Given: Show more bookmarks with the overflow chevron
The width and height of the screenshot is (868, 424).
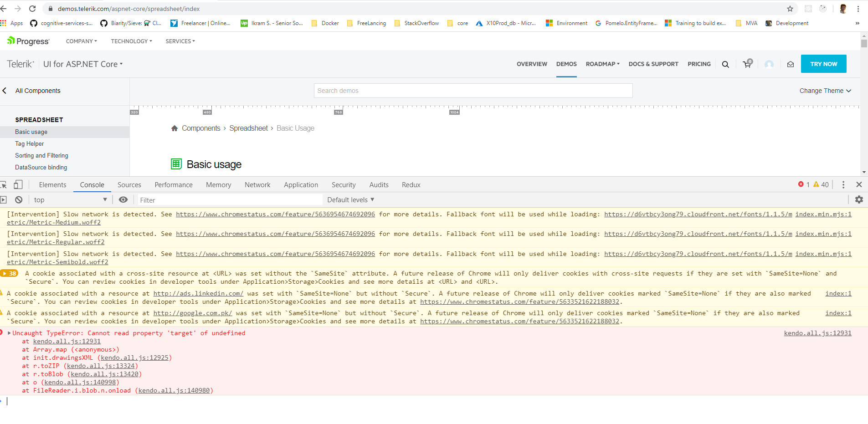Looking at the screenshot, I should [858, 23].
